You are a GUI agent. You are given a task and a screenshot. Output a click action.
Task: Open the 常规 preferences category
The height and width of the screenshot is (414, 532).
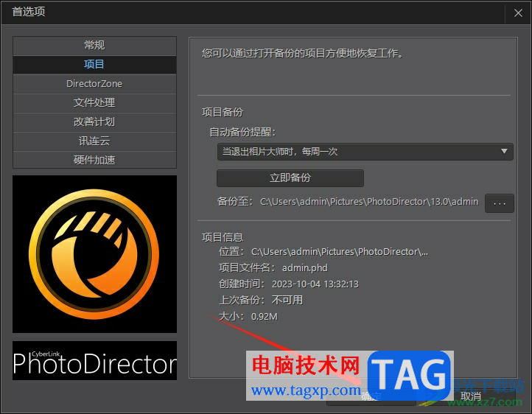coord(94,45)
